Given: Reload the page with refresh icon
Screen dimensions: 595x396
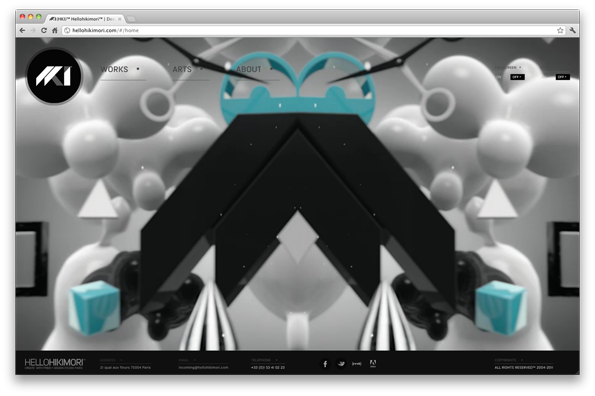Looking at the screenshot, I should [x=44, y=30].
